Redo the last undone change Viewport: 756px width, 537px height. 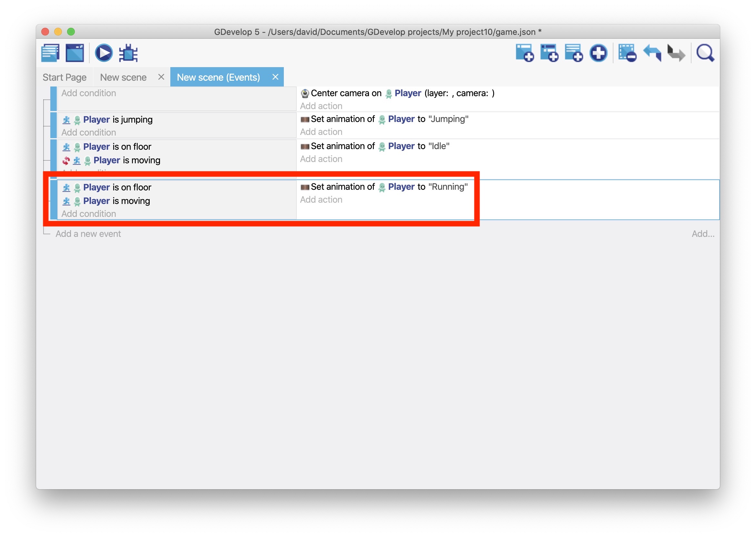point(676,53)
